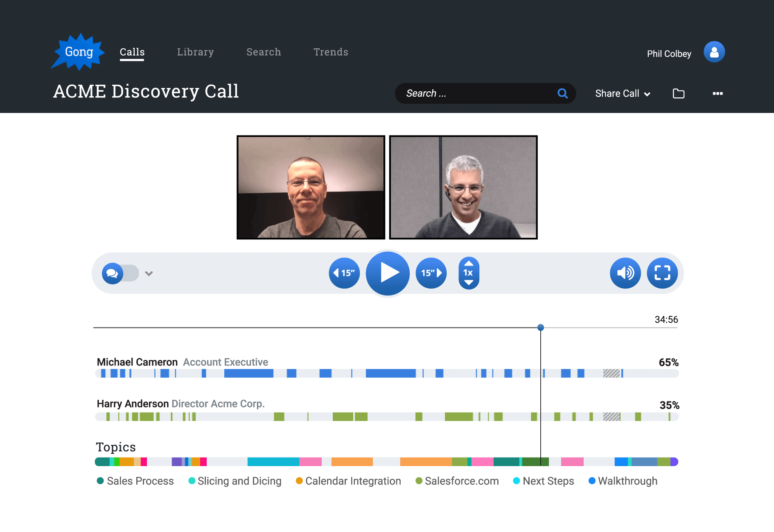
Task: Click the 34:56 duration label
Action: click(x=666, y=320)
